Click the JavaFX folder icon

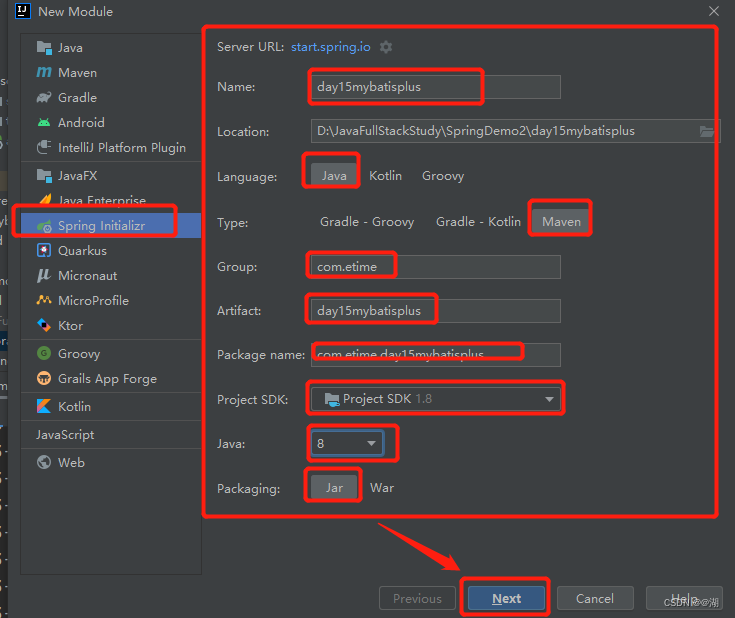tap(44, 176)
